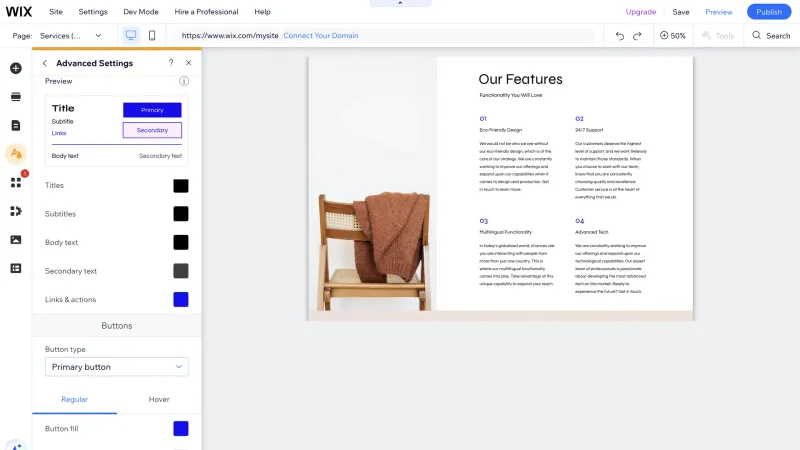Switch to mobile view icon
The height and width of the screenshot is (450, 800).
coord(152,35)
